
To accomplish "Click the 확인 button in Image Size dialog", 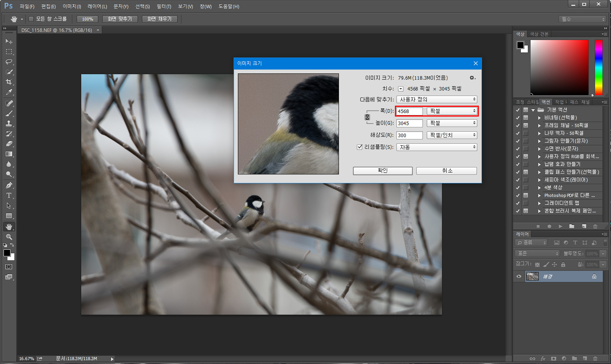I will point(382,171).
